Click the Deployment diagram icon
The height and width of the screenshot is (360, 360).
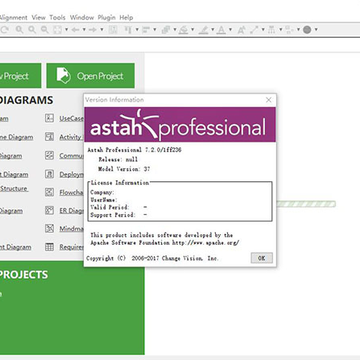coord(50,174)
